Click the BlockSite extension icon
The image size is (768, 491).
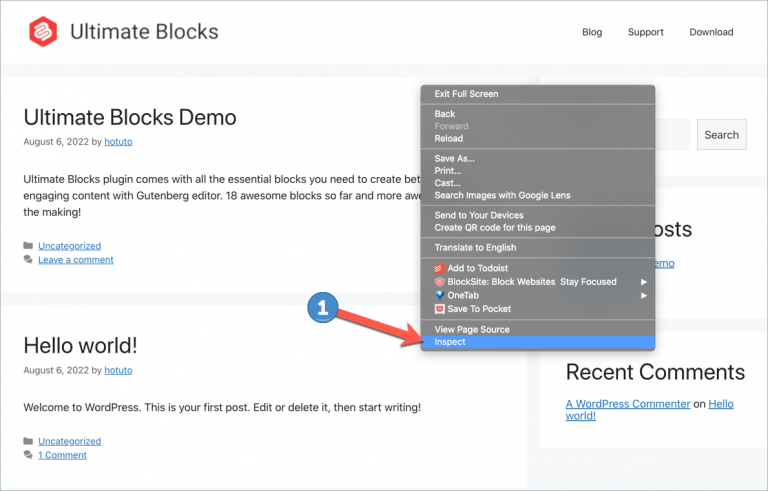[439, 282]
